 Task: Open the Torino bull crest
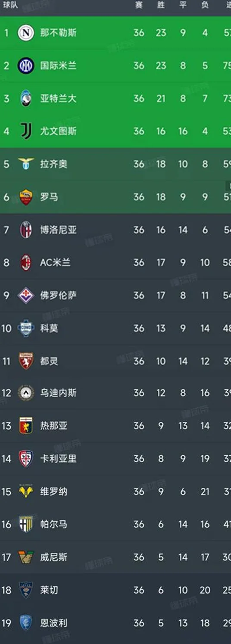click(x=26, y=361)
